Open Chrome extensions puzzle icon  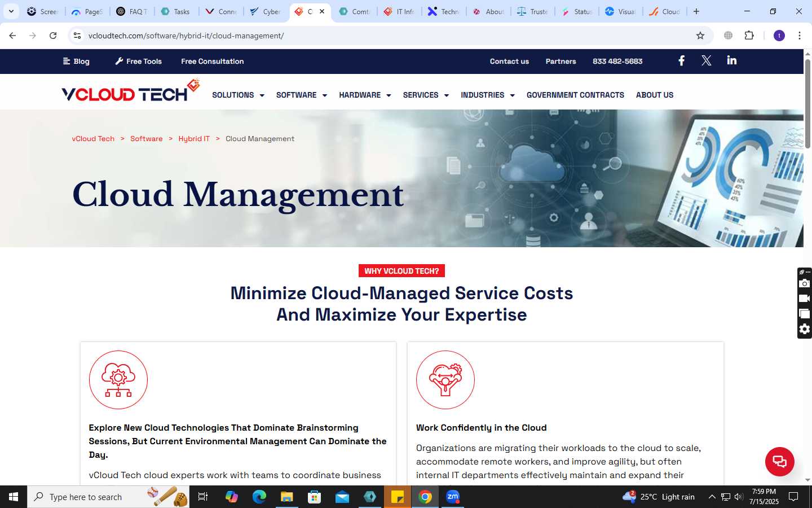point(749,36)
